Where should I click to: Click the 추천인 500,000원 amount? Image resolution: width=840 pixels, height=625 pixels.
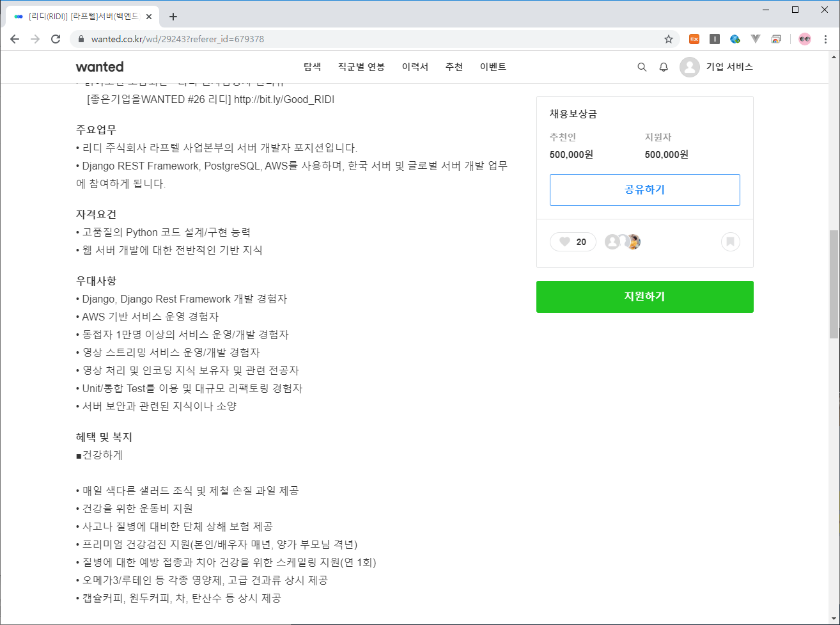tap(572, 154)
